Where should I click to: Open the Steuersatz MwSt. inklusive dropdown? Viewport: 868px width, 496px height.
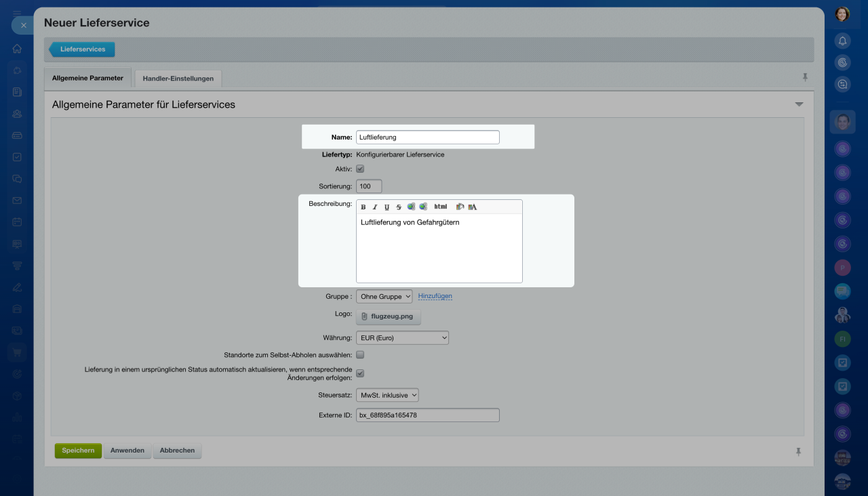387,395
